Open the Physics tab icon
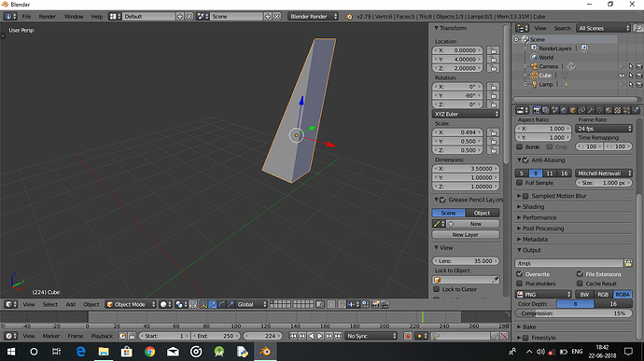Screen dimensions: 644x361 pyautogui.click(x=636, y=110)
